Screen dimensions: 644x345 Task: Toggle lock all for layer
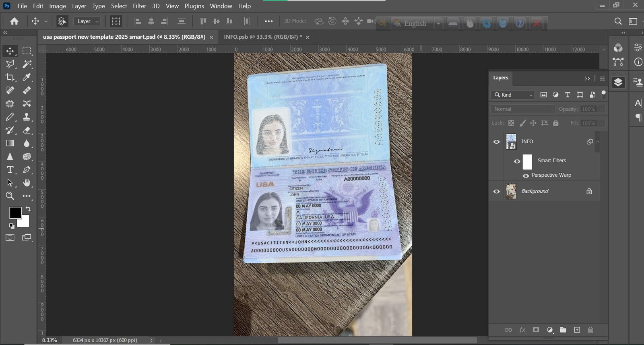pos(556,123)
